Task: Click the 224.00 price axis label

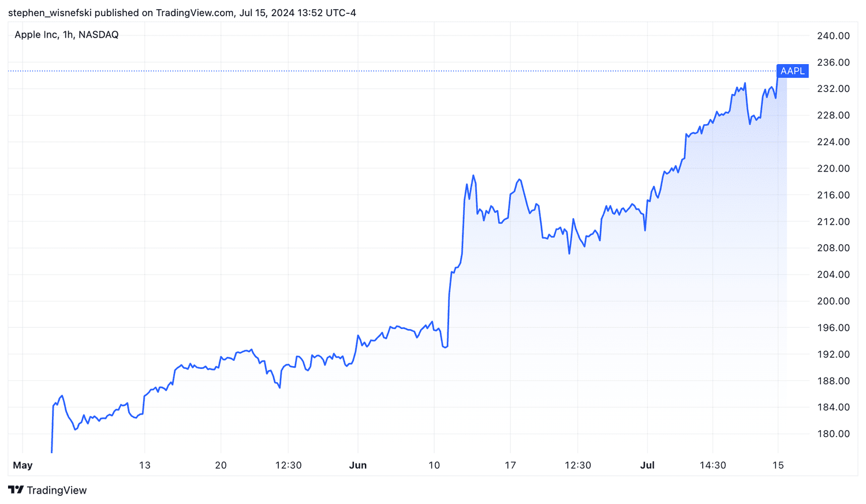Action: point(833,142)
